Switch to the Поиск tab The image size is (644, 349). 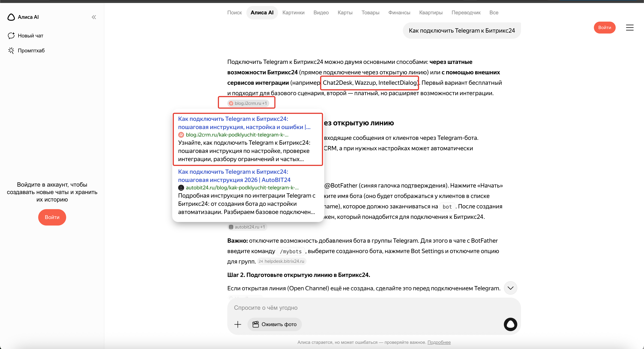click(x=234, y=12)
